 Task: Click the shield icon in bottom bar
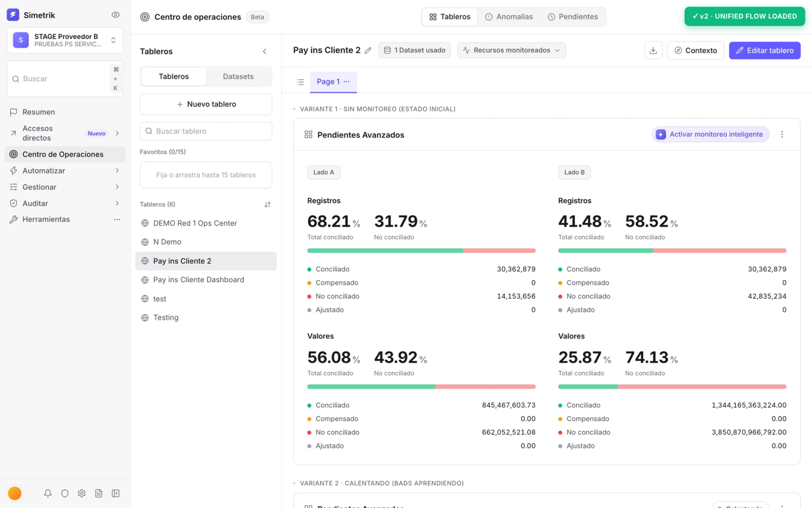pyautogui.click(x=65, y=493)
